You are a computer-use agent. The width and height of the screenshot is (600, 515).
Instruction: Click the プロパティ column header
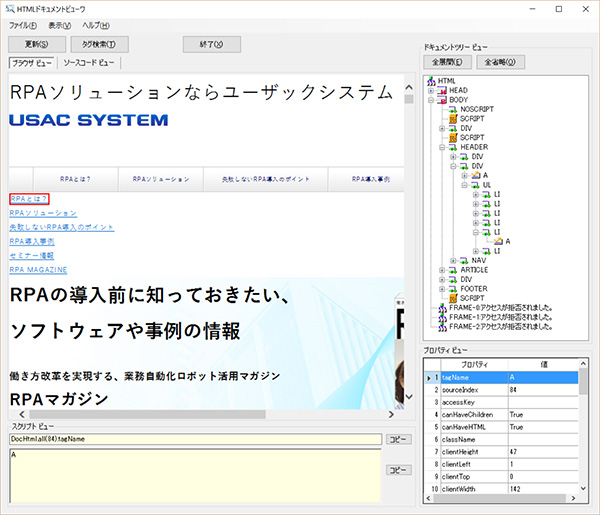pyautogui.click(x=474, y=365)
